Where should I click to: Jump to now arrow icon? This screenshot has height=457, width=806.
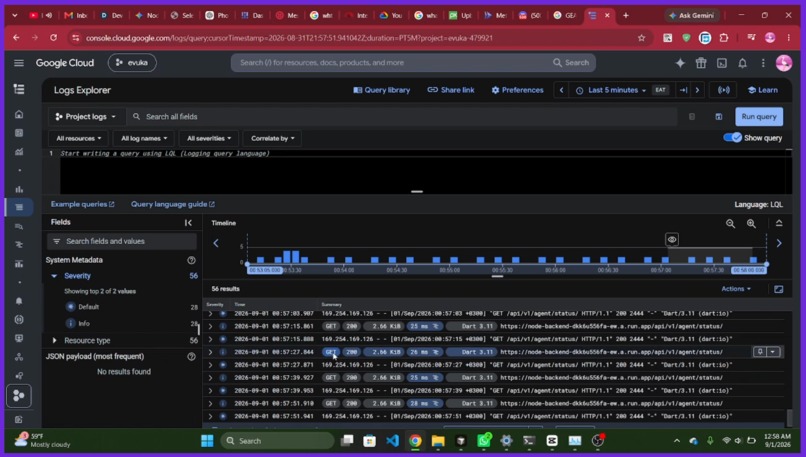[x=683, y=90]
